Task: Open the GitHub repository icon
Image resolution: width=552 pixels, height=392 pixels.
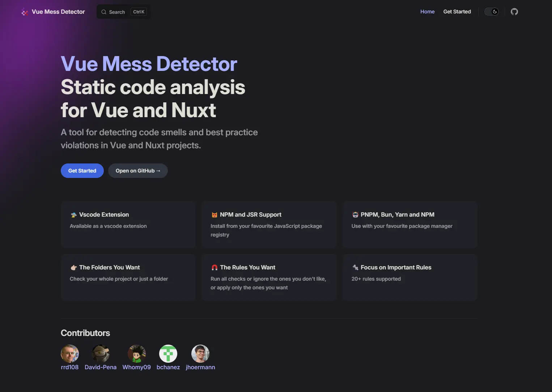Action: click(514, 12)
